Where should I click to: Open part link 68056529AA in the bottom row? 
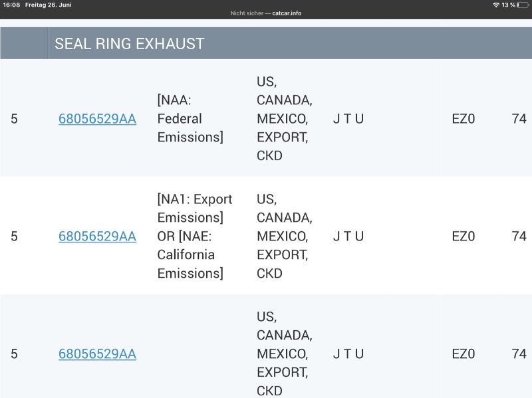point(97,354)
